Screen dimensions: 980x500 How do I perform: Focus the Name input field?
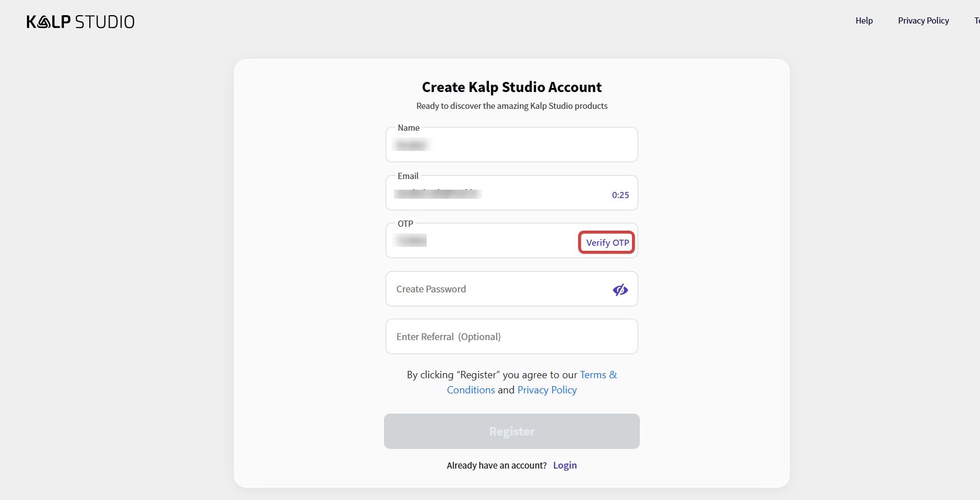(511, 145)
